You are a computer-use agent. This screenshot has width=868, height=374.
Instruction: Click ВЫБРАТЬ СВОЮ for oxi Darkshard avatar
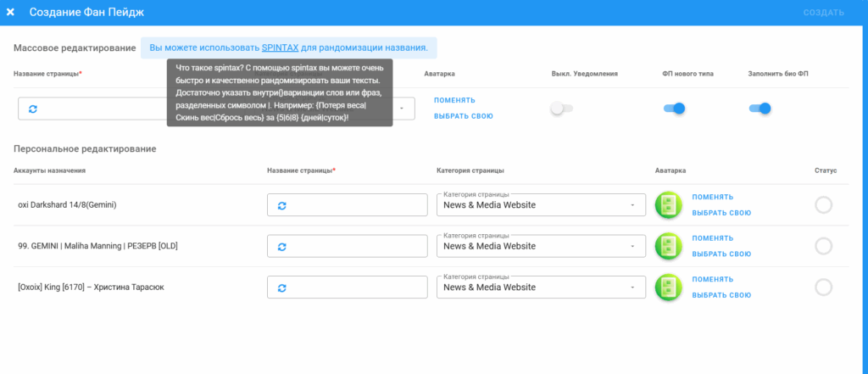[x=722, y=213]
